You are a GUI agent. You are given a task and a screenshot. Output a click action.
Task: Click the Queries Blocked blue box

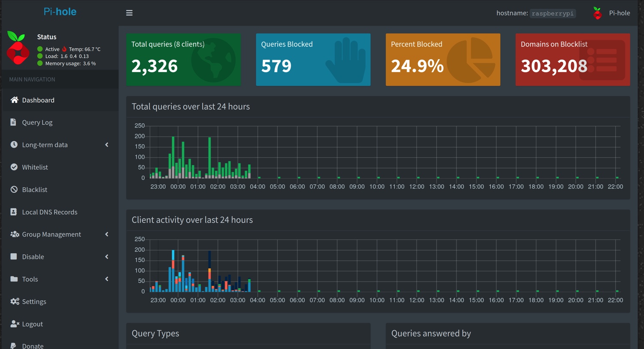click(x=313, y=60)
